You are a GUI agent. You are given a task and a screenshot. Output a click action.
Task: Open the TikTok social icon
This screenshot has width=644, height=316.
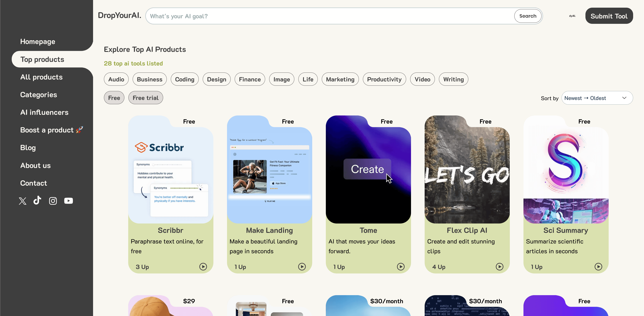coord(37,201)
